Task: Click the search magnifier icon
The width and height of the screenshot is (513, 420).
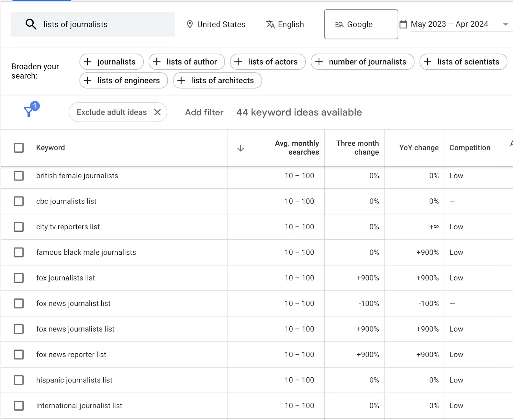Action: [x=31, y=24]
